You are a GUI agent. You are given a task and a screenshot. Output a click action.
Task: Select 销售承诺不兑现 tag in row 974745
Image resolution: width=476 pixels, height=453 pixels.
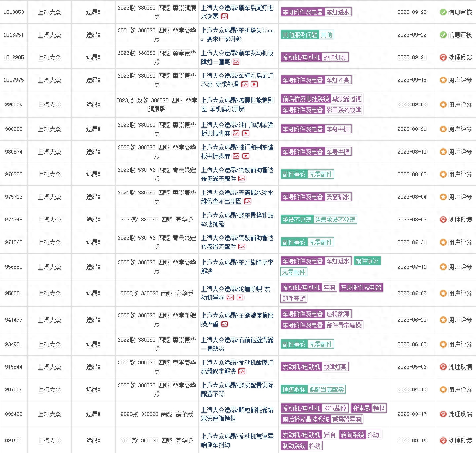pos(335,220)
